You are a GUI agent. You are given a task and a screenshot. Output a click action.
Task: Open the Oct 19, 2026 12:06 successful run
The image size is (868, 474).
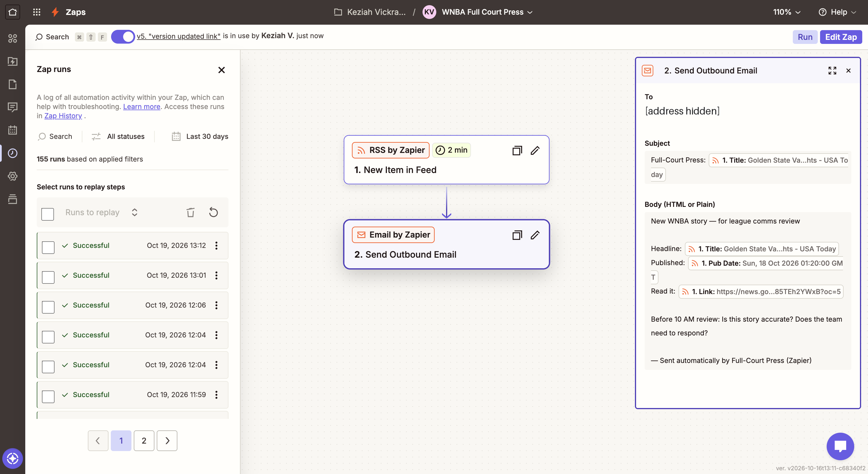coord(132,305)
